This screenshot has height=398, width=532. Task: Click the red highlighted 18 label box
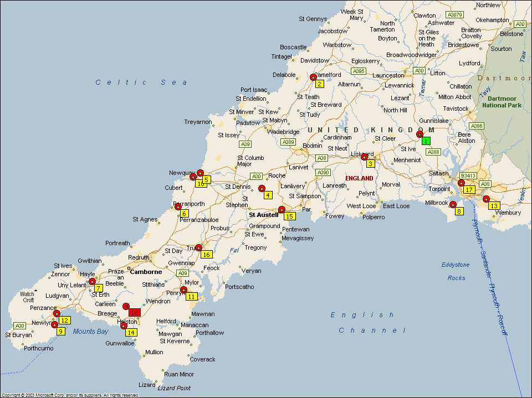pos(134,313)
